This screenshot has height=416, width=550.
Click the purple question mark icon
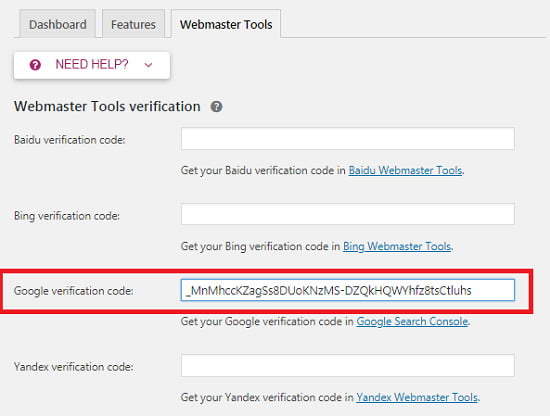[x=35, y=65]
